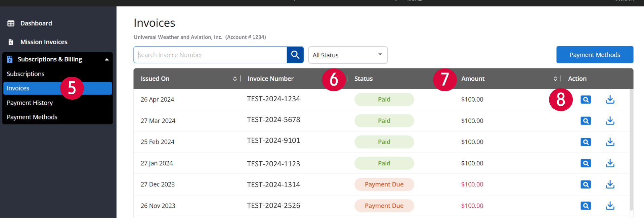644x218 pixels.
Task: Collapse Subscriptions & Billing section arrow
Action: coord(107,60)
